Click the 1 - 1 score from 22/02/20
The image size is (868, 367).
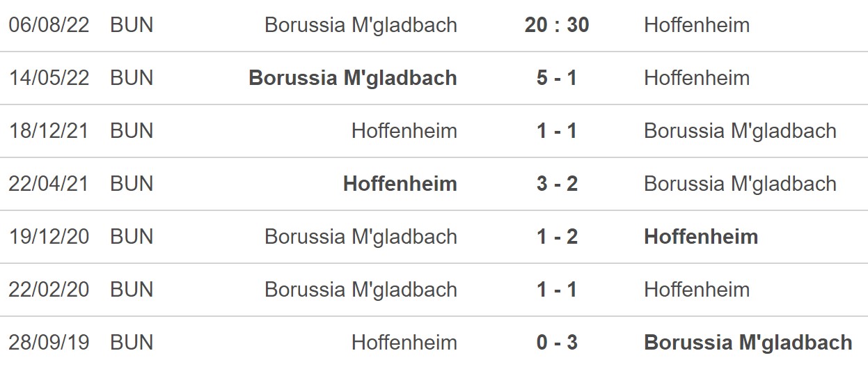(557, 290)
